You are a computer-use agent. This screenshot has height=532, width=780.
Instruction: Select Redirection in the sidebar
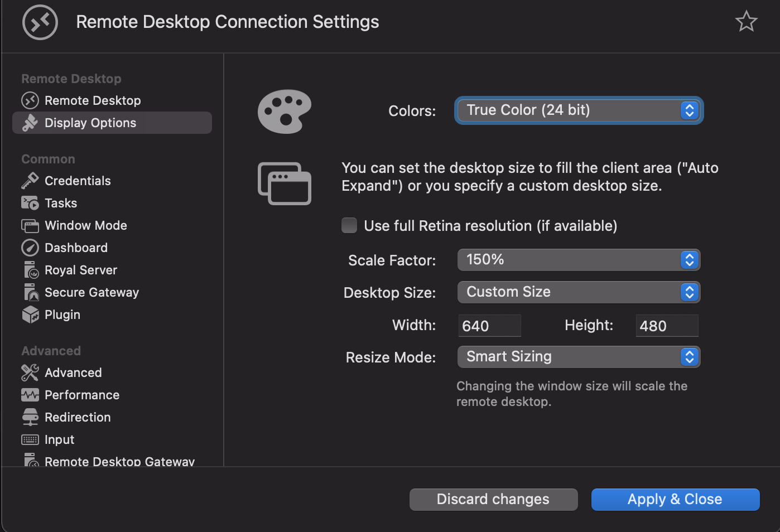pos(78,417)
